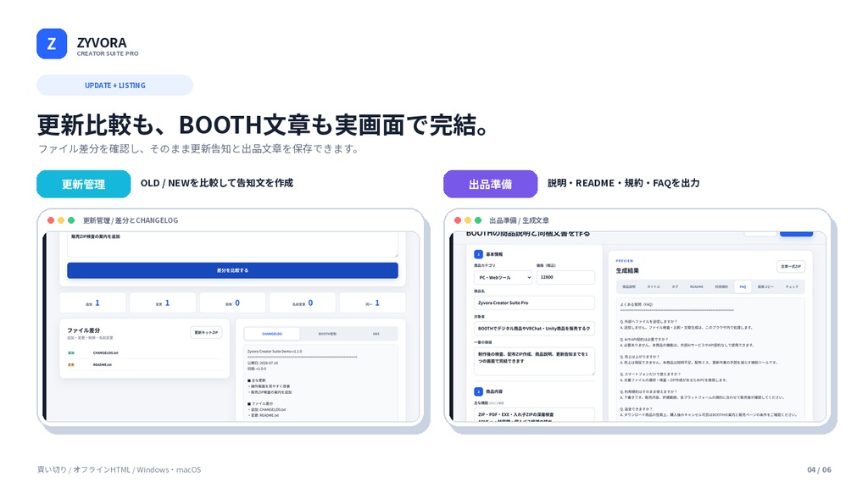Open the タグ tab in 生成結果

(675, 286)
